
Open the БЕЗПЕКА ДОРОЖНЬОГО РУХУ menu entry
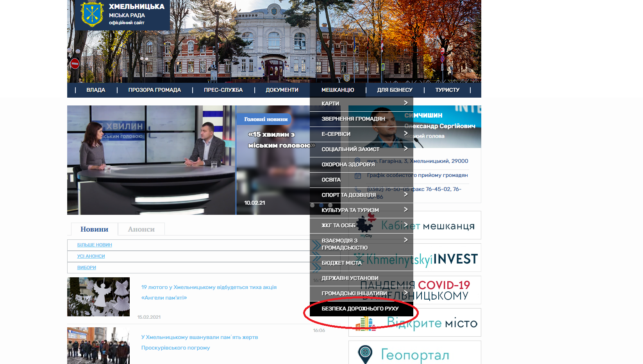click(x=360, y=309)
